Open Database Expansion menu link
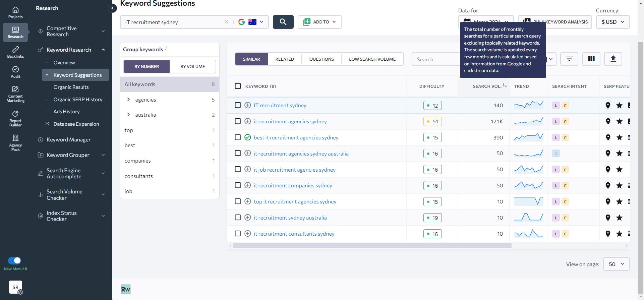 76,124
